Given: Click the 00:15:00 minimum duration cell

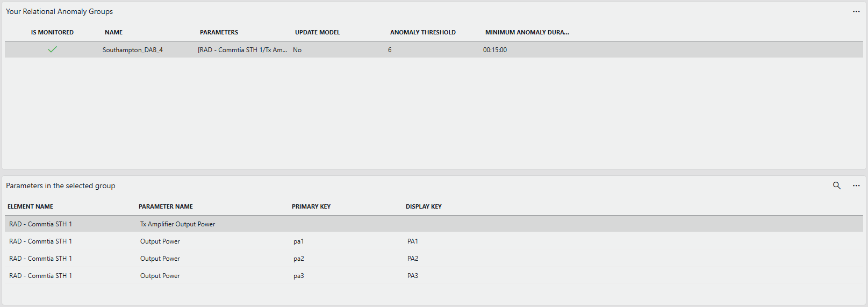Looking at the screenshot, I should (494, 50).
